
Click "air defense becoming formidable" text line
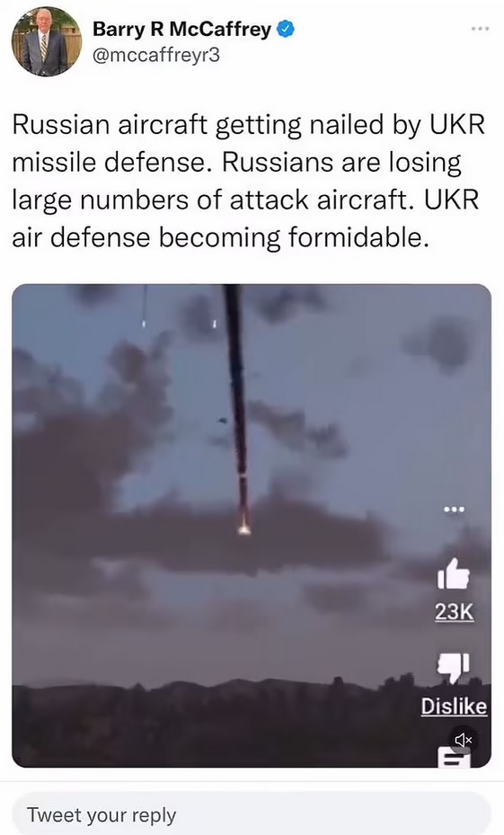[220, 237]
